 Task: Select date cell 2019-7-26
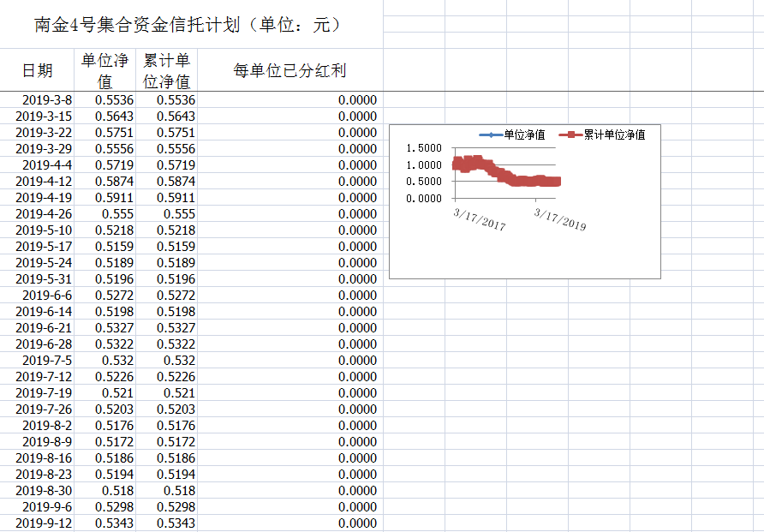click(37, 409)
